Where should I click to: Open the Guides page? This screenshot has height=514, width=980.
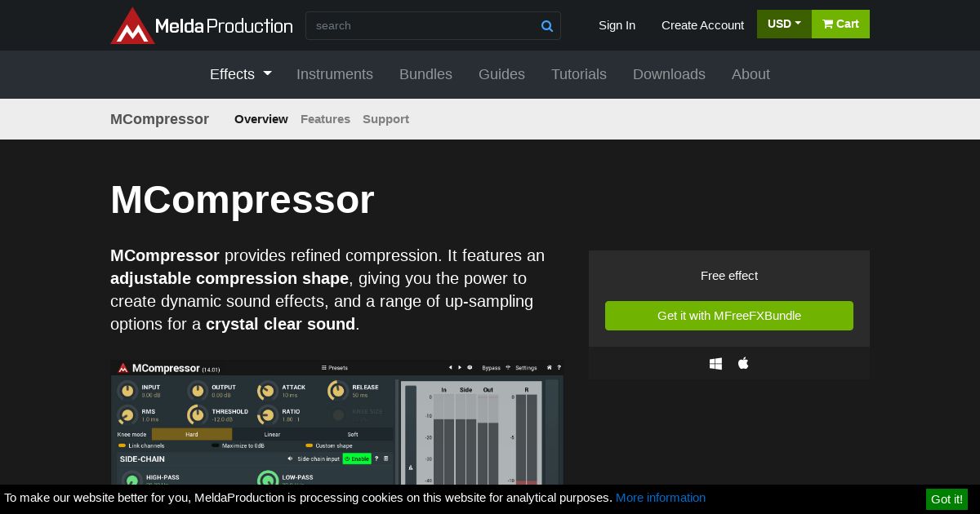click(501, 74)
